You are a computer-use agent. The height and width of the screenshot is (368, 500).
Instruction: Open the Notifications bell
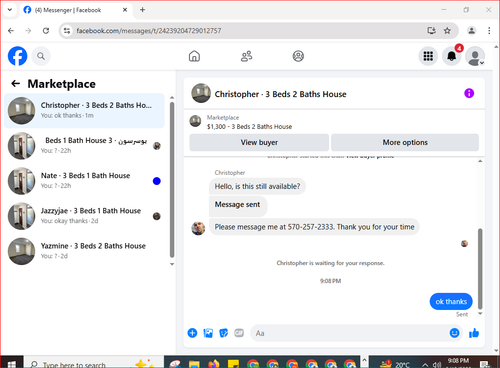pyautogui.click(x=452, y=56)
